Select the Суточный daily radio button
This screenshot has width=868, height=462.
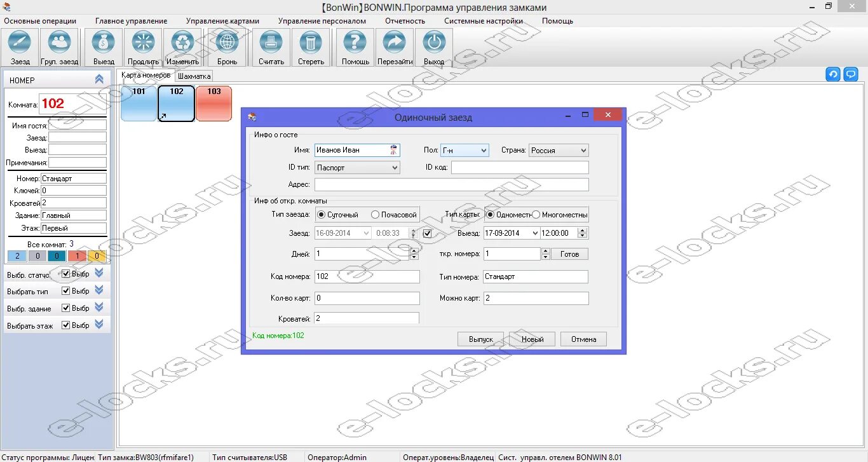[x=321, y=215]
